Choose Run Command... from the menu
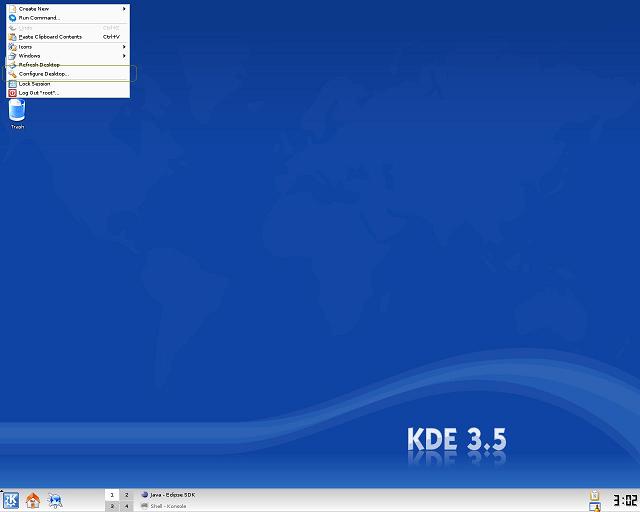 click(x=68, y=18)
